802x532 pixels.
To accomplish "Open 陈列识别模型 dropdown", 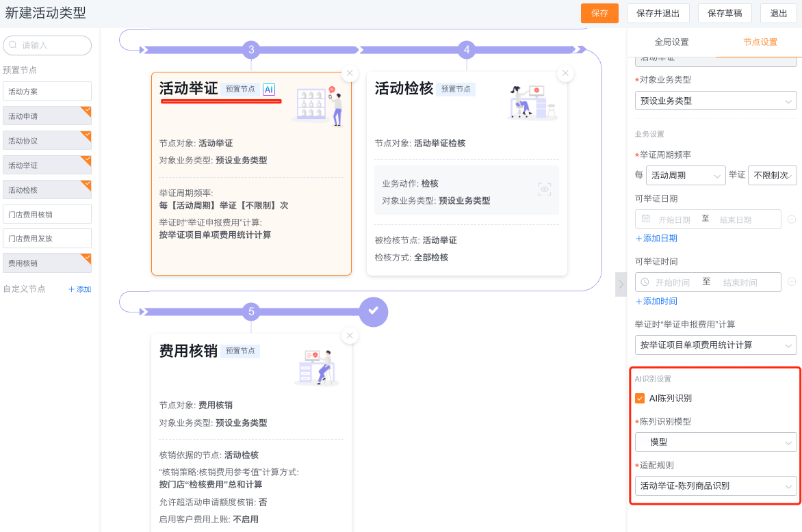I will pyautogui.click(x=716, y=442).
